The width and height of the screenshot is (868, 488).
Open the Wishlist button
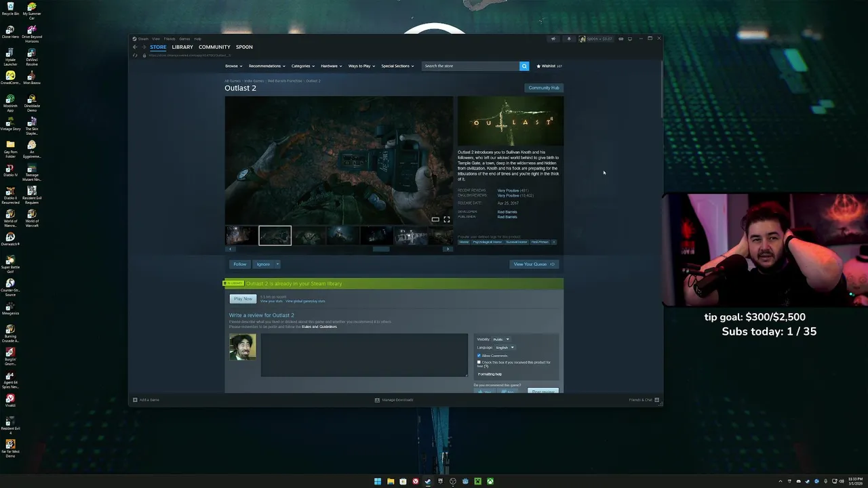click(549, 66)
